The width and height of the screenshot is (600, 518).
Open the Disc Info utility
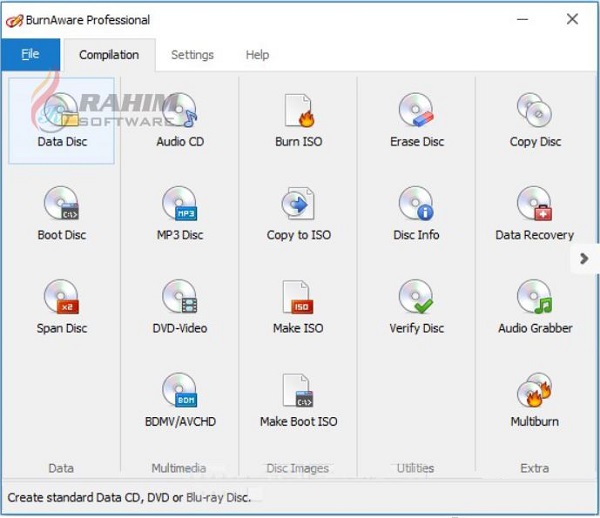click(x=416, y=213)
